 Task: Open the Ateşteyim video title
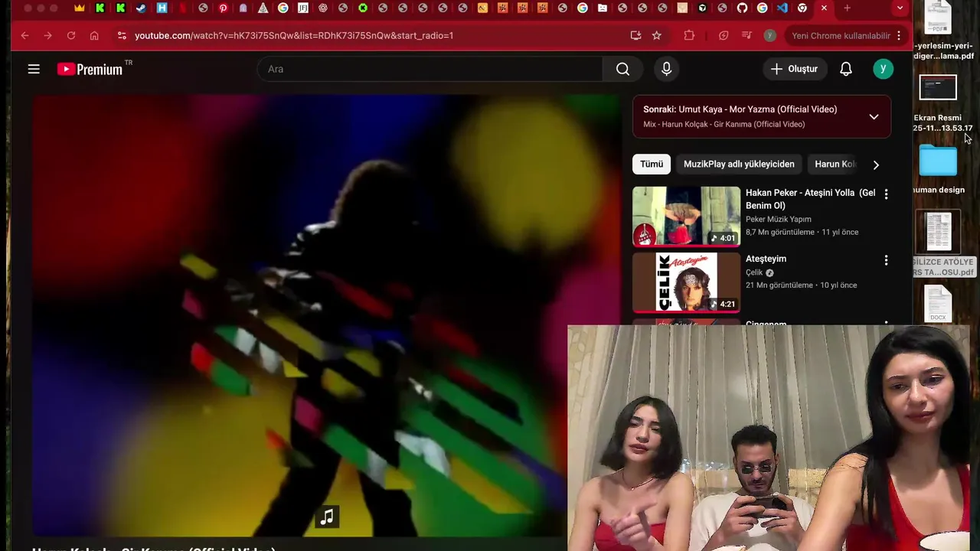(x=766, y=259)
